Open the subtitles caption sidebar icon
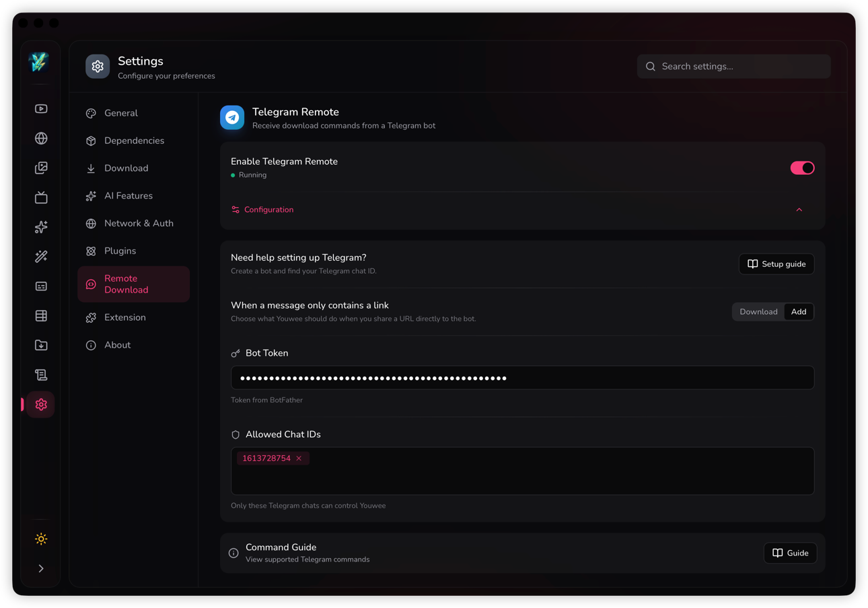Viewport: 868px width, 608px height. point(41,287)
